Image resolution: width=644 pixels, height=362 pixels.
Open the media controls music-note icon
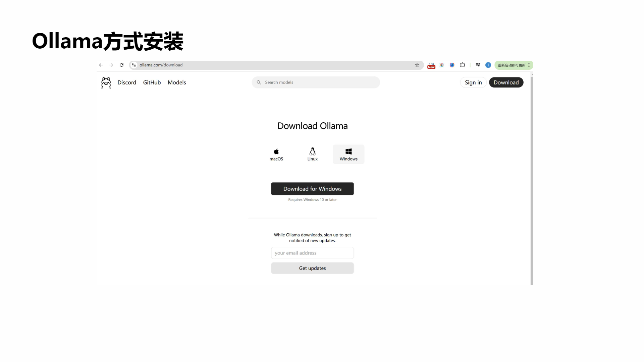coord(478,65)
